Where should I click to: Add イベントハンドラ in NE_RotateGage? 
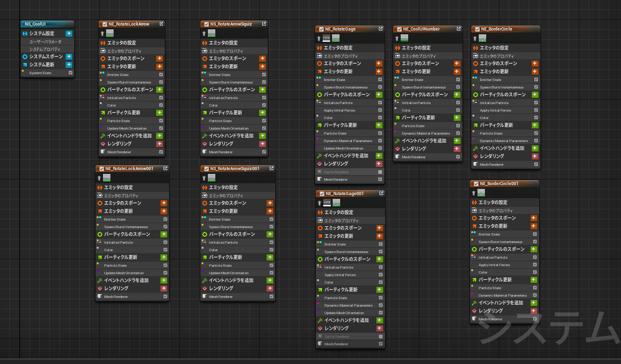click(379, 156)
